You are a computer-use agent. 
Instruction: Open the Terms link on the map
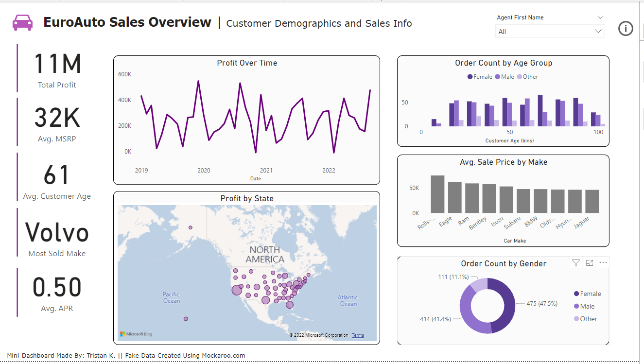click(358, 335)
